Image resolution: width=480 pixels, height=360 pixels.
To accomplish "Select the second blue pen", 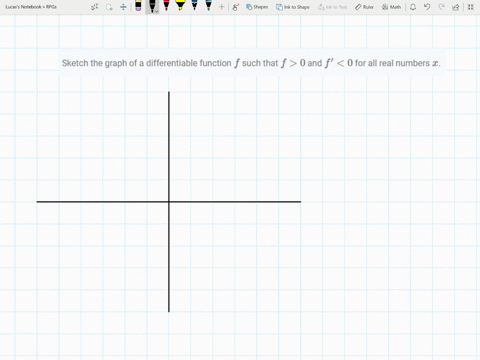I will [x=209, y=5].
